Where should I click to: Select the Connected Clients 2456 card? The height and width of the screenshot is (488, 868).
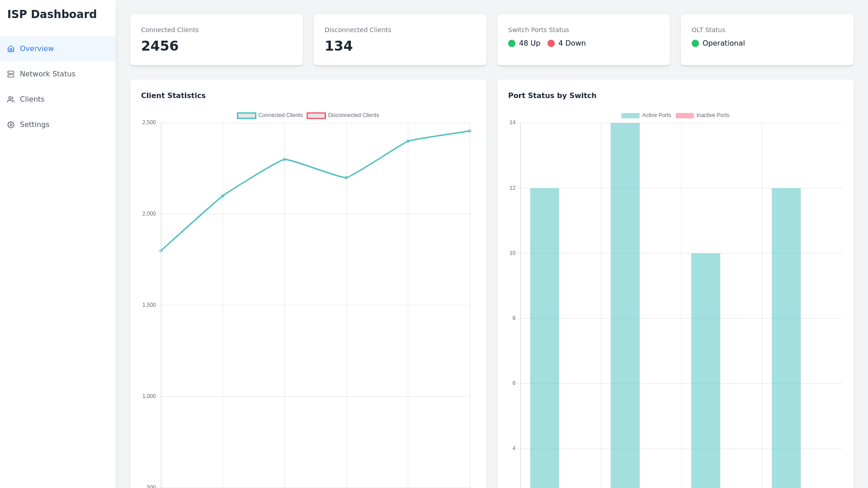point(216,40)
